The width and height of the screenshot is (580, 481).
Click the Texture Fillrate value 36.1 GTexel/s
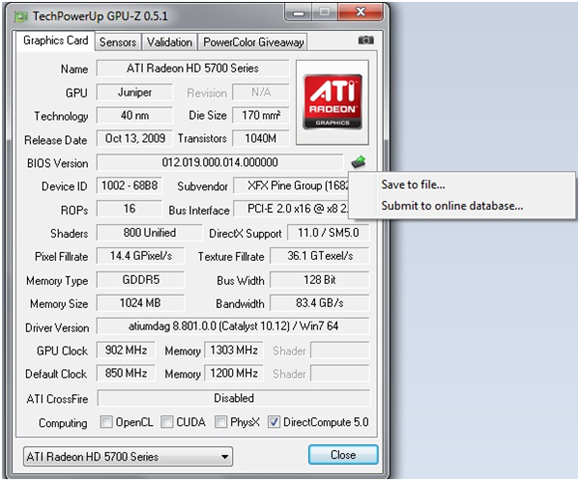point(320,256)
